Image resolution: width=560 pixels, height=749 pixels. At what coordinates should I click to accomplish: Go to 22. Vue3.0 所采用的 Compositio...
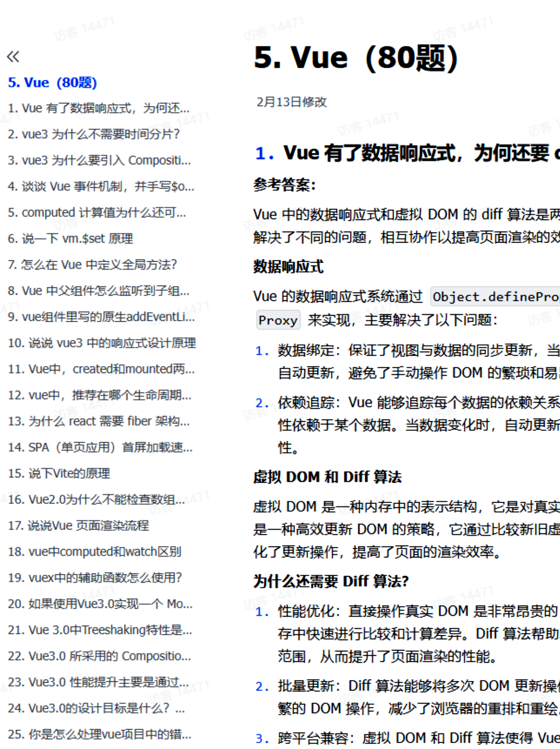tap(99, 656)
